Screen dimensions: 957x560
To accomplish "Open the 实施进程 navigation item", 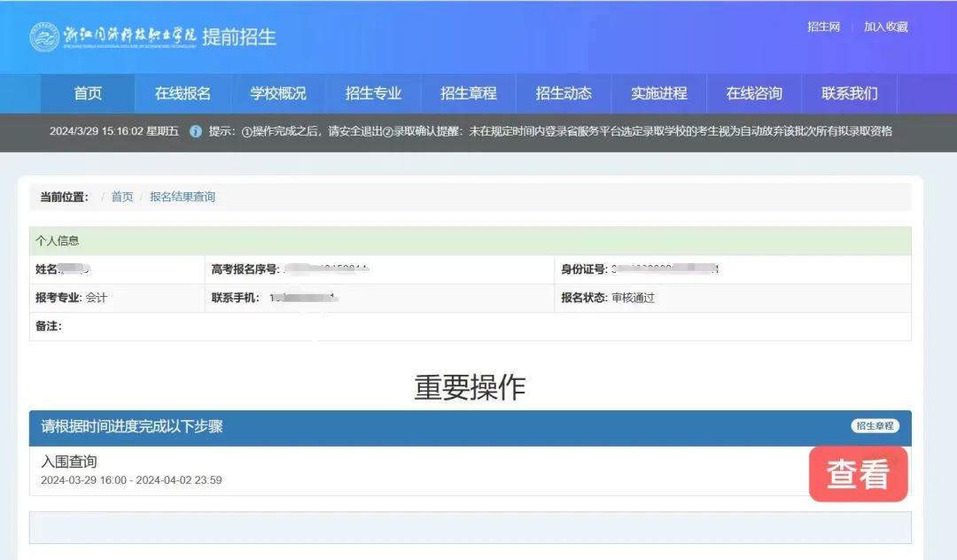I will pos(659,93).
